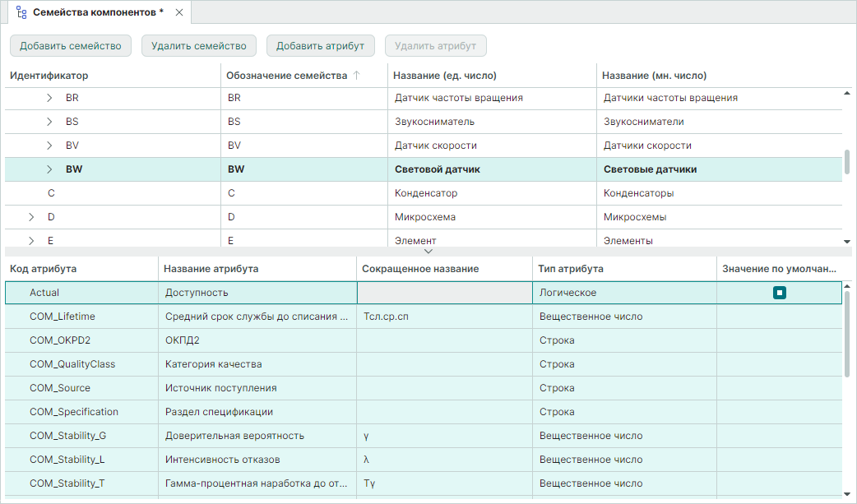Image resolution: width=857 pixels, height=504 pixels.
Task: Click the Сокращенное название field for Actual
Action: pyautogui.click(x=444, y=293)
